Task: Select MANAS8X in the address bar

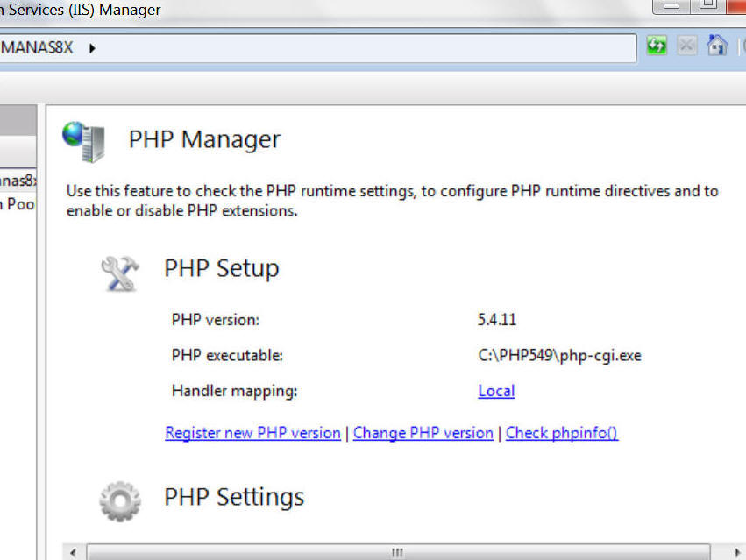Action: tap(37, 47)
